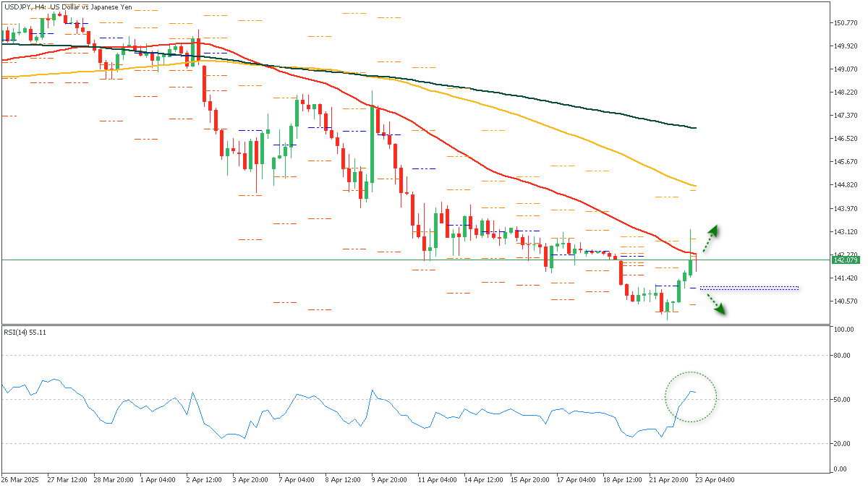The width and height of the screenshot is (868, 488).
Task: Click the 140.570 price axis label
Action: [x=844, y=301]
